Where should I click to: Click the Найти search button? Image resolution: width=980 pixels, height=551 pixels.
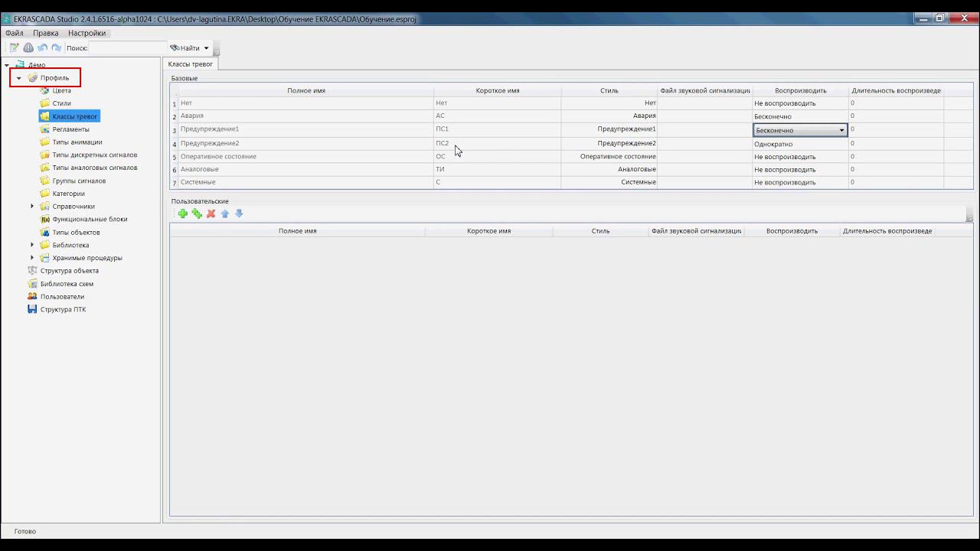pyautogui.click(x=185, y=48)
